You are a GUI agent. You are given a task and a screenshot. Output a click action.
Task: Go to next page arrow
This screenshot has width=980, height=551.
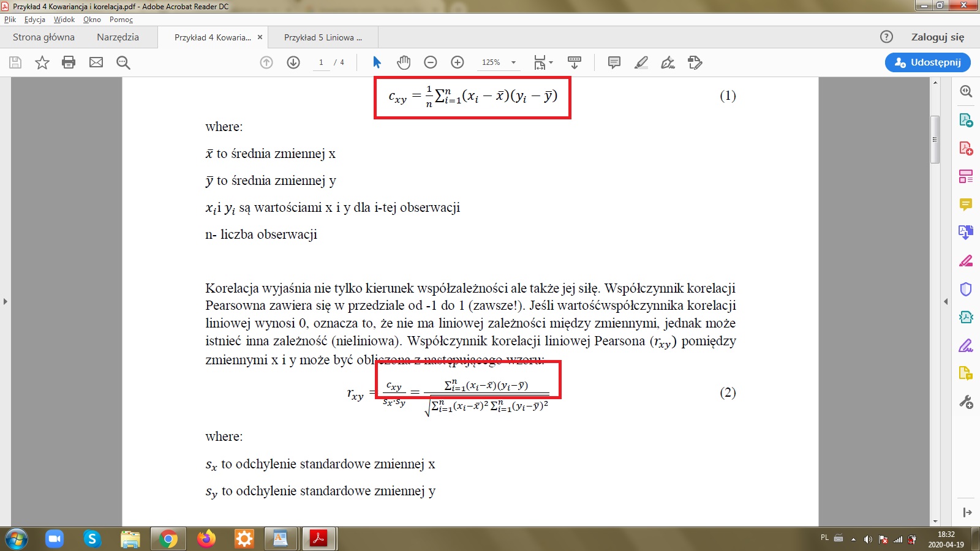tap(293, 62)
